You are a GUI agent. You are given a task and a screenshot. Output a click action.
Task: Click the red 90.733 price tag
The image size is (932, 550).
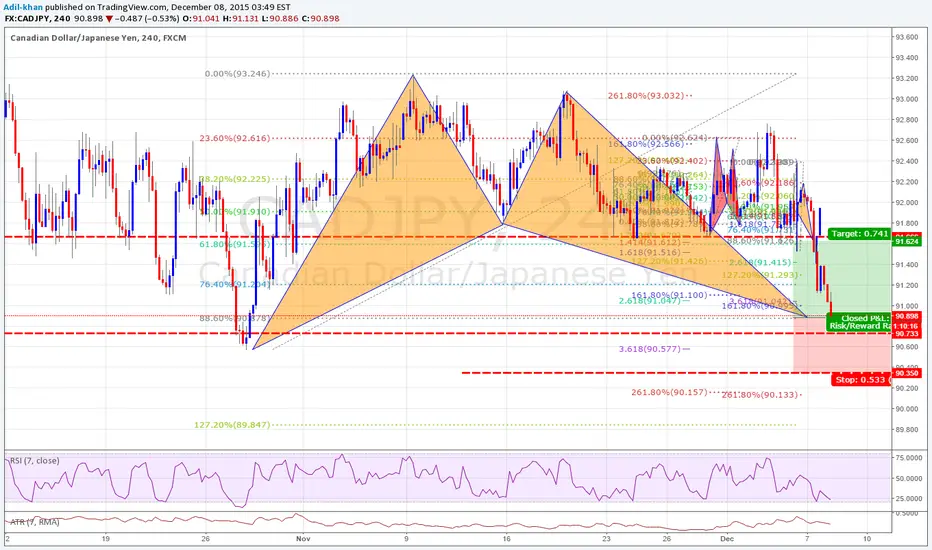click(x=907, y=335)
